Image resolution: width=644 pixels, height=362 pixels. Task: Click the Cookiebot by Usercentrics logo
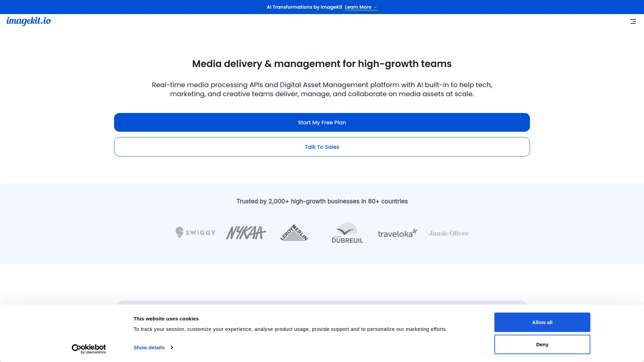coord(89,349)
